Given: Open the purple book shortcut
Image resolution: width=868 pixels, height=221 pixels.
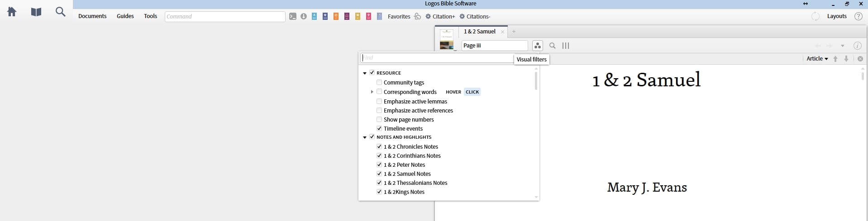Looking at the screenshot, I should (347, 16).
